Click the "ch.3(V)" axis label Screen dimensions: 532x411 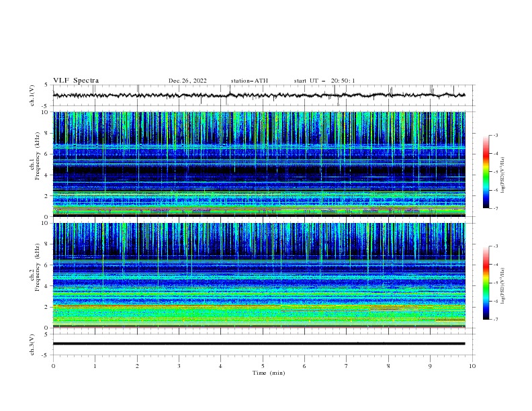[x=32, y=345]
